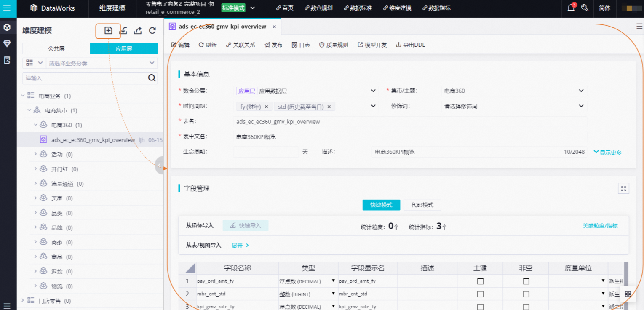Click the export share icon
This screenshot has height=310, width=644.
coord(138,30)
